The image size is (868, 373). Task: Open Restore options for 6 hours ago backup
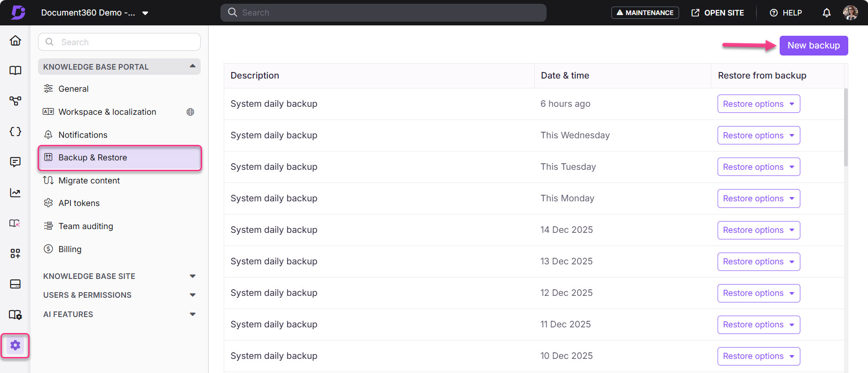pos(759,104)
